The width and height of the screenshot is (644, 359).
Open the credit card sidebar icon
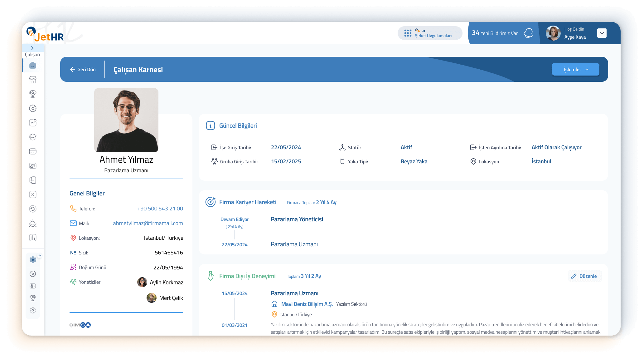(x=33, y=151)
